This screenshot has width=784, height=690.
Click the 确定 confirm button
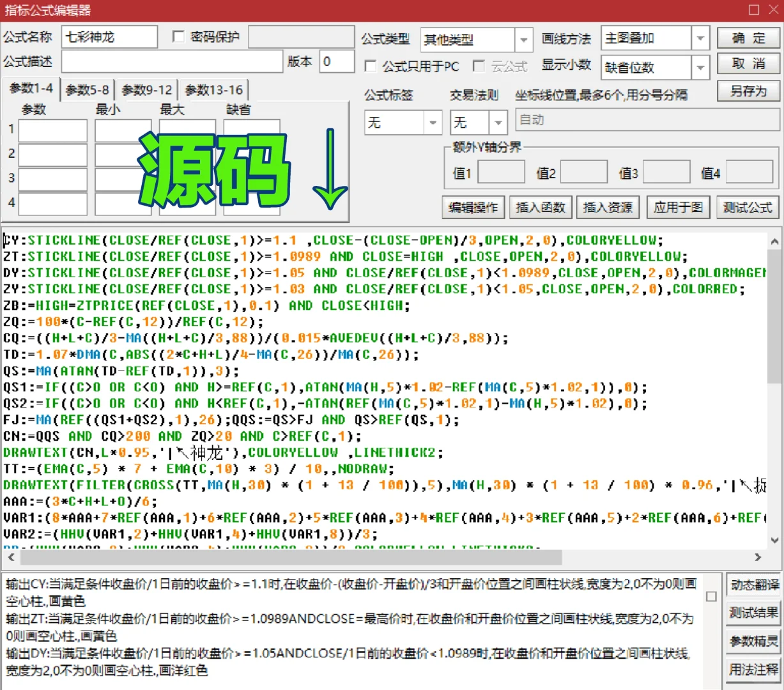(x=748, y=38)
